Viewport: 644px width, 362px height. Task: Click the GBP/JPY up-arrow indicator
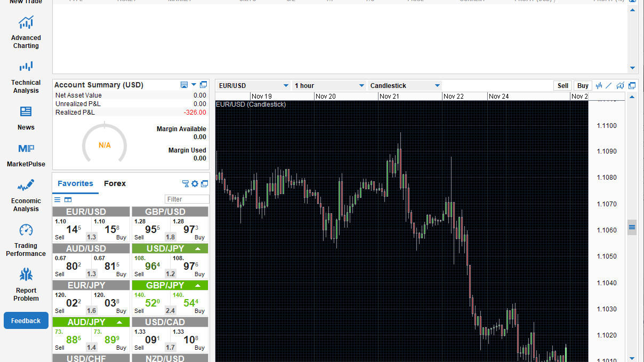[198, 286]
